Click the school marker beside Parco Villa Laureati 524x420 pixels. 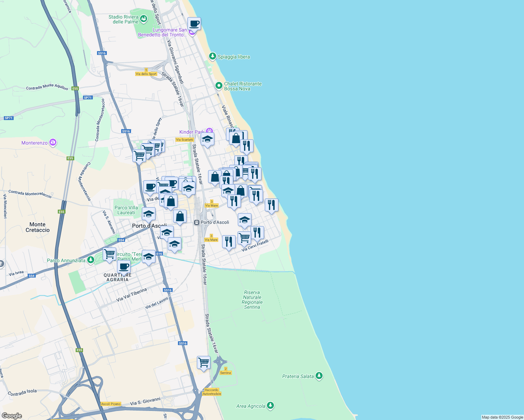[149, 214]
